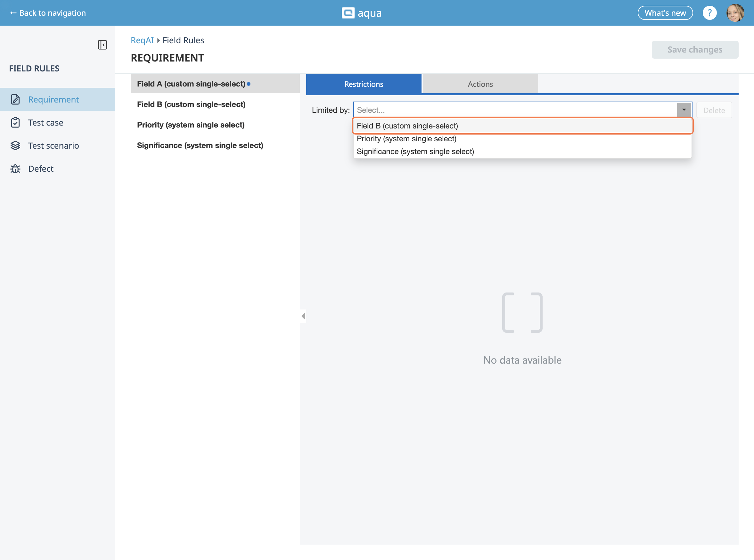754x560 pixels.
Task: Select Field B in the field list
Action: (191, 104)
